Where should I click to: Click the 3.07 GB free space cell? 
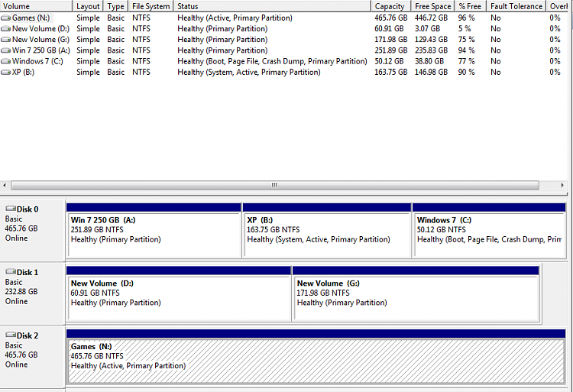[x=427, y=29]
